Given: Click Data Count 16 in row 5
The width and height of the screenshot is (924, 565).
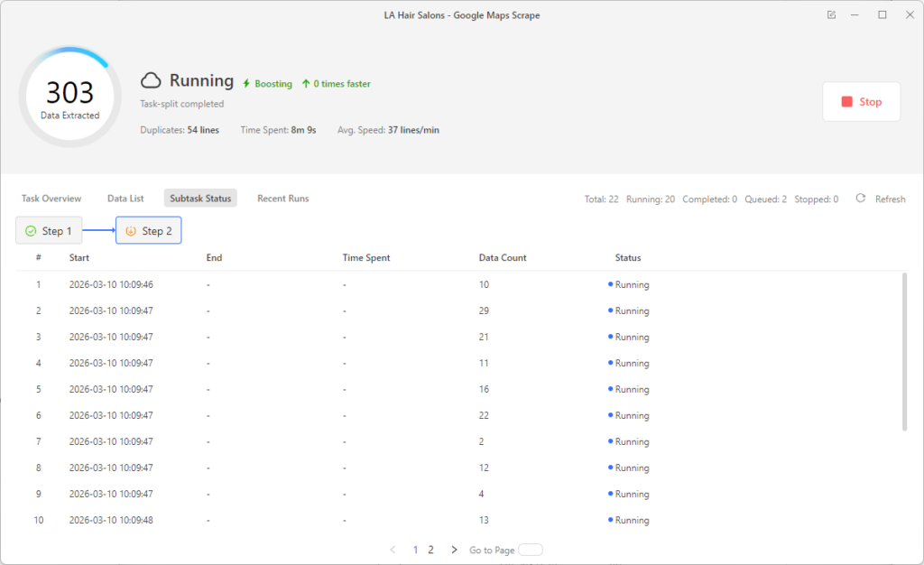Looking at the screenshot, I should coord(484,389).
